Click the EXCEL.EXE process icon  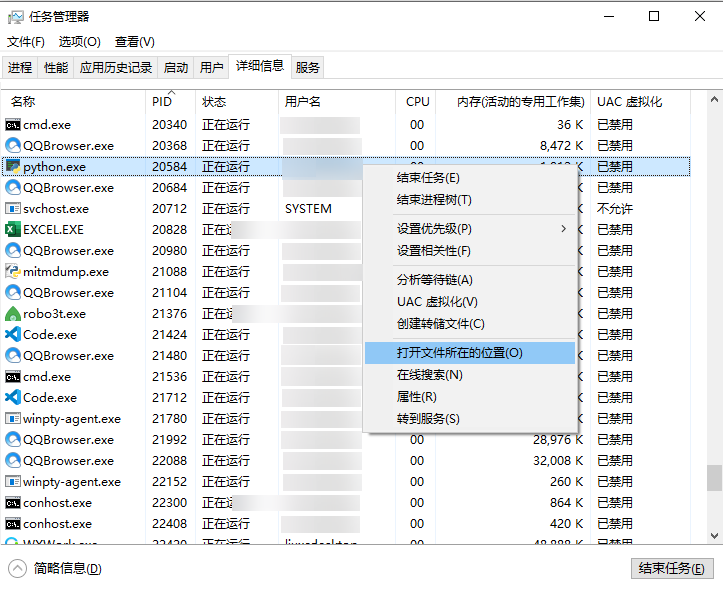13,230
